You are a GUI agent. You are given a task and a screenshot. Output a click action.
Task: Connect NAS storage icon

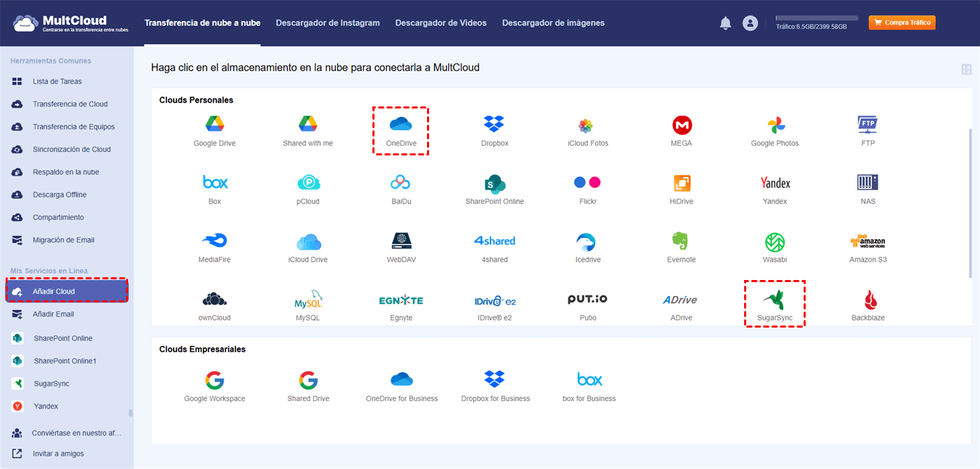pyautogui.click(x=868, y=183)
